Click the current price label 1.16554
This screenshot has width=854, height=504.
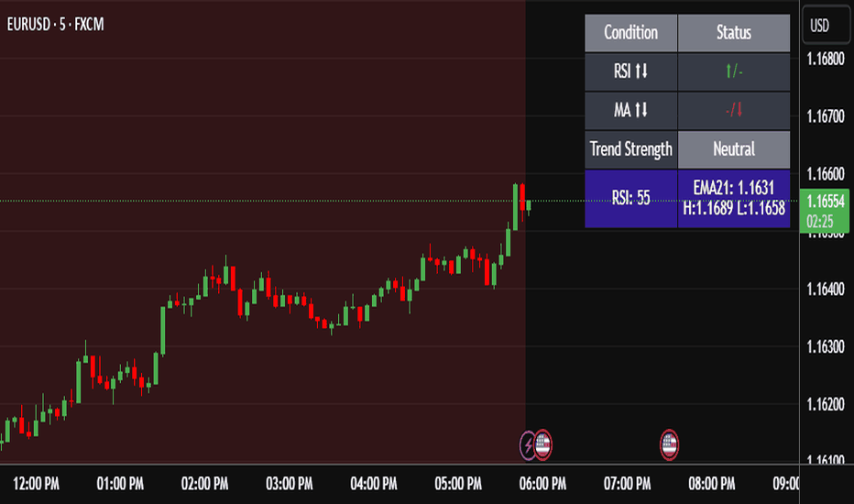click(825, 212)
